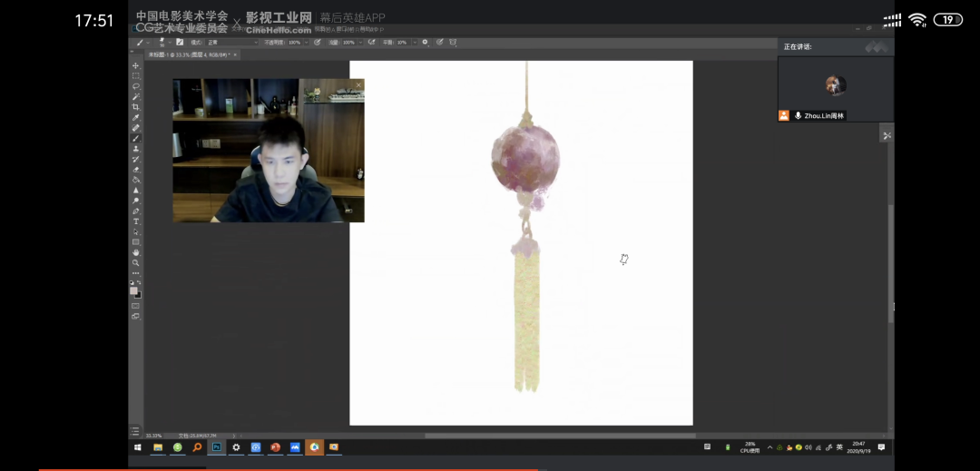The height and width of the screenshot is (471, 980).
Task: Select the Horizontal Type tool
Action: click(x=136, y=221)
